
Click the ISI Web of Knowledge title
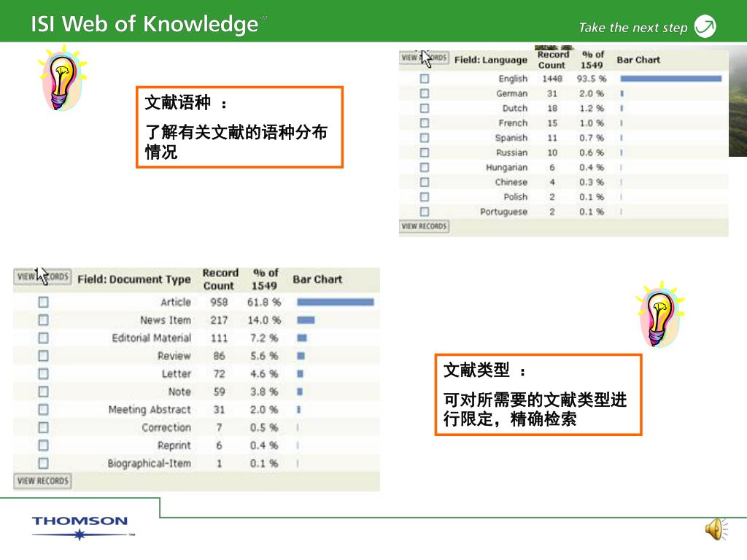[145, 24]
